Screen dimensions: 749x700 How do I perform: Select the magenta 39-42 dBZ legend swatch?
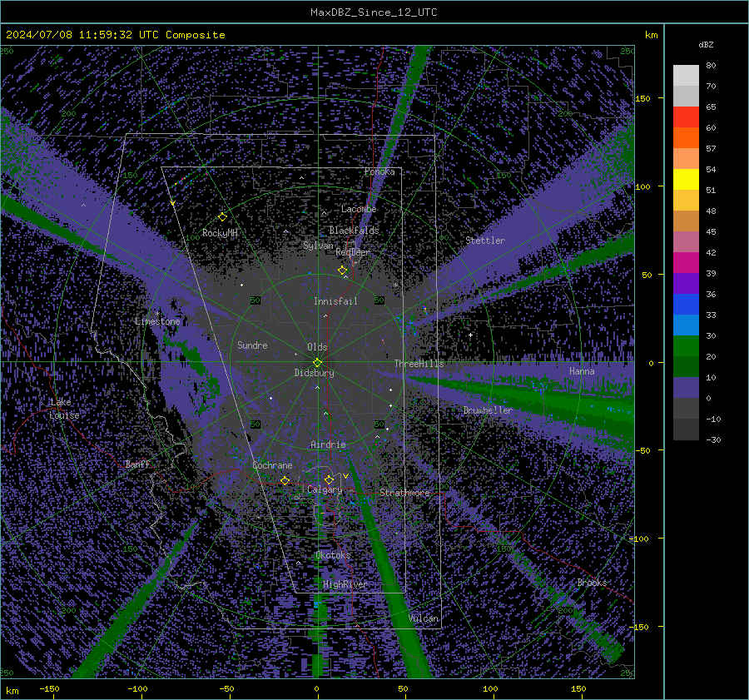pyautogui.click(x=686, y=263)
